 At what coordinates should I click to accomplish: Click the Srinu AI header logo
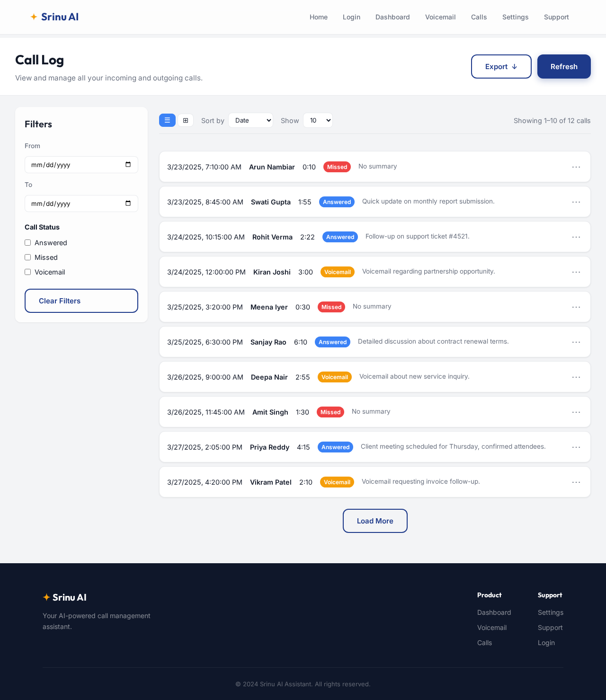54,17
